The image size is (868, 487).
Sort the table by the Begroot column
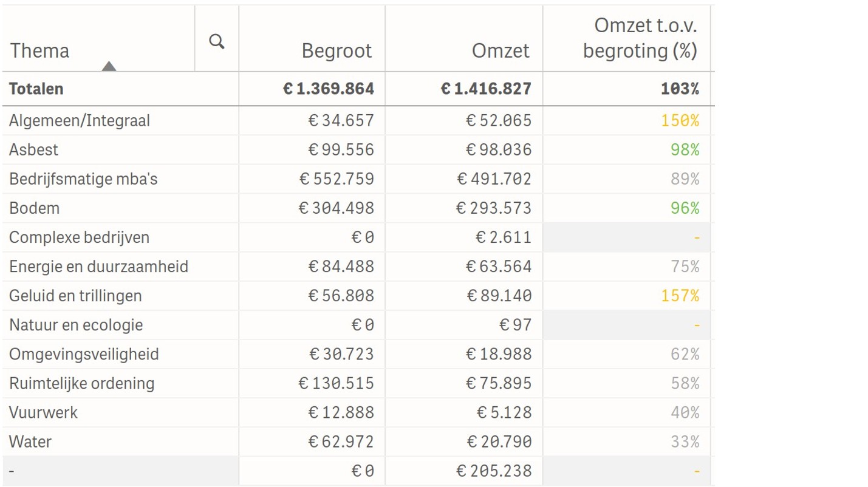coord(337,51)
